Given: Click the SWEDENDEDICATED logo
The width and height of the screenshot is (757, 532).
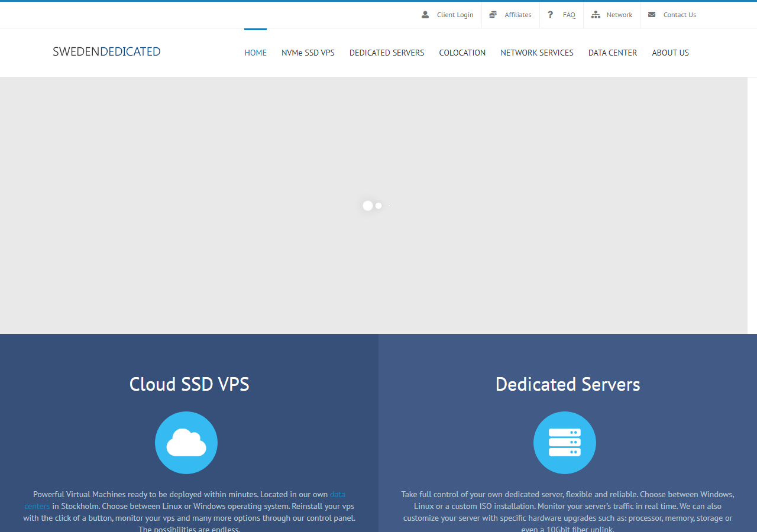Looking at the screenshot, I should [x=106, y=51].
